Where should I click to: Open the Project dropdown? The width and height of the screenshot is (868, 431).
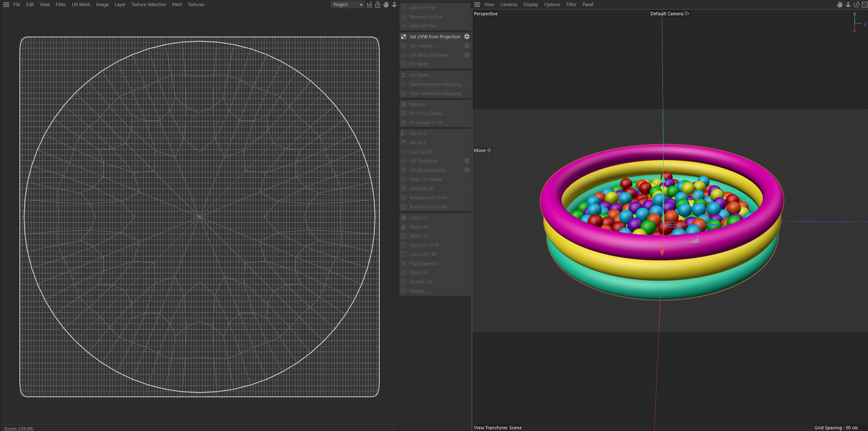pyautogui.click(x=348, y=4)
